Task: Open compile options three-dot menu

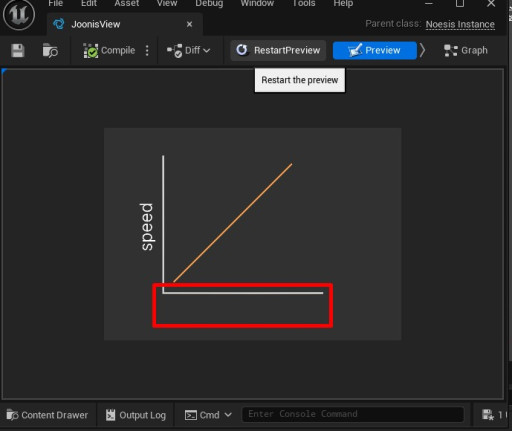Action: point(147,51)
